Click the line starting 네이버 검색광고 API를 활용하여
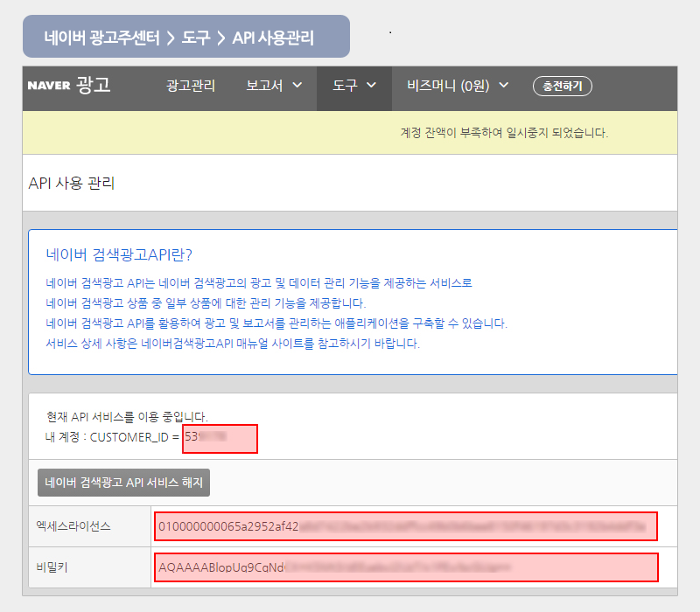 point(276,323)
